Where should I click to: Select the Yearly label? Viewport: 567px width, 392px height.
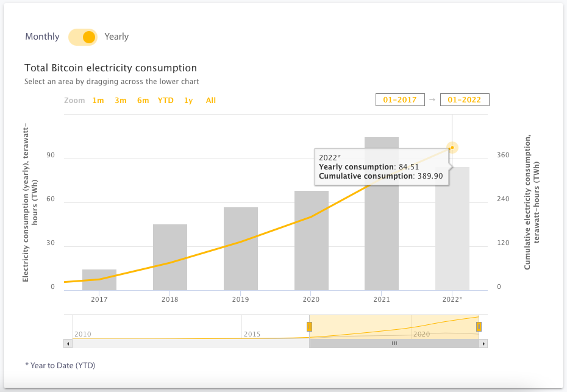tap(116, 37)
